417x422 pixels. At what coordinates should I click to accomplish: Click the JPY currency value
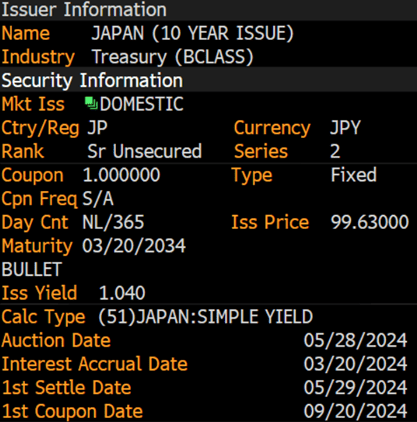(345, 128)
